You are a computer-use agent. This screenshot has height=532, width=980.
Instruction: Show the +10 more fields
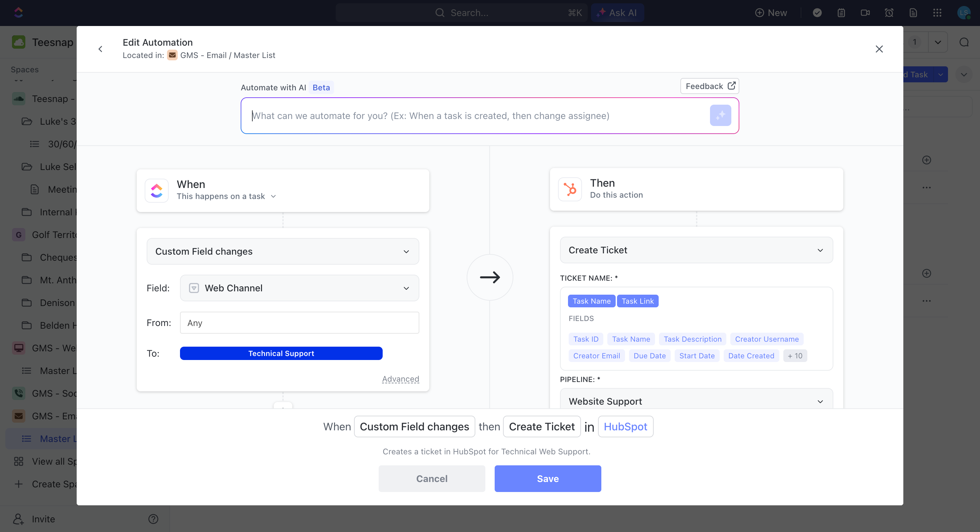(x=795, y=355)
